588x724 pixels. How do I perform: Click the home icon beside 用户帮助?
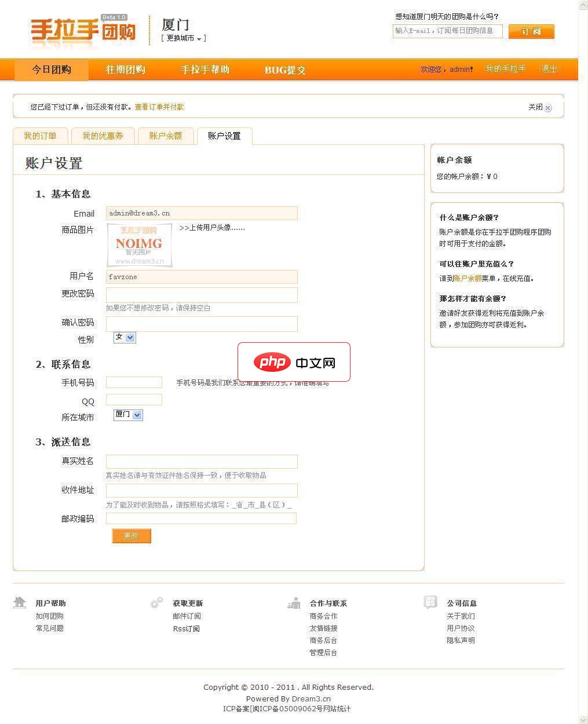coord(20,602)
